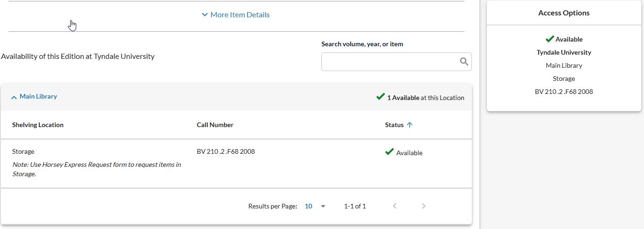Click the Call Number column header
The width and height of the screenshot is (644, 229).
tap(215, 125)
